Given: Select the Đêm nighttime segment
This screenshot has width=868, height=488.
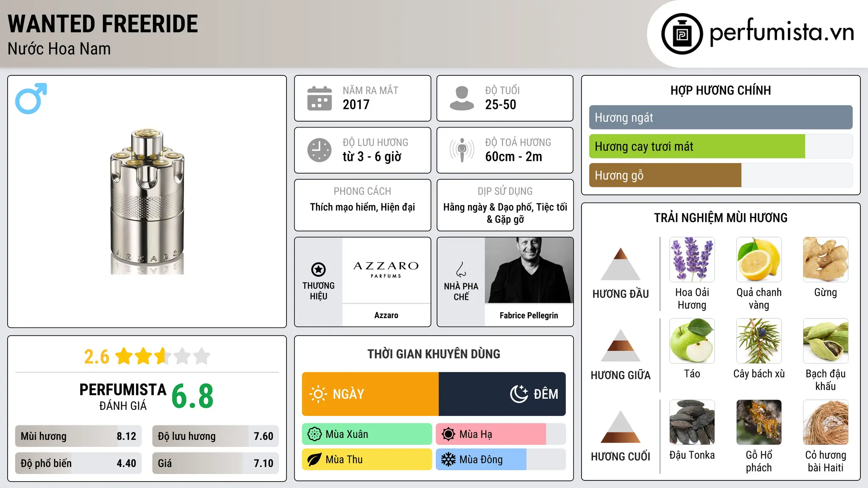Looking at the screenshot, I should (502, 394).
